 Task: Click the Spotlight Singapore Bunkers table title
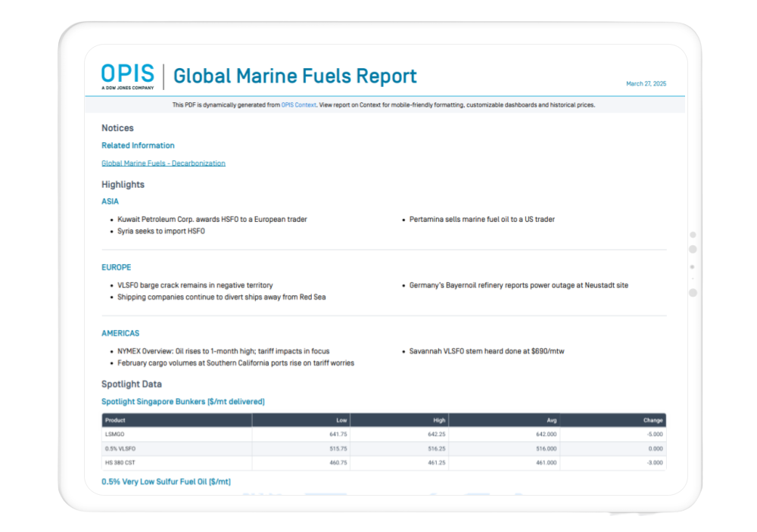pos(182,401)
